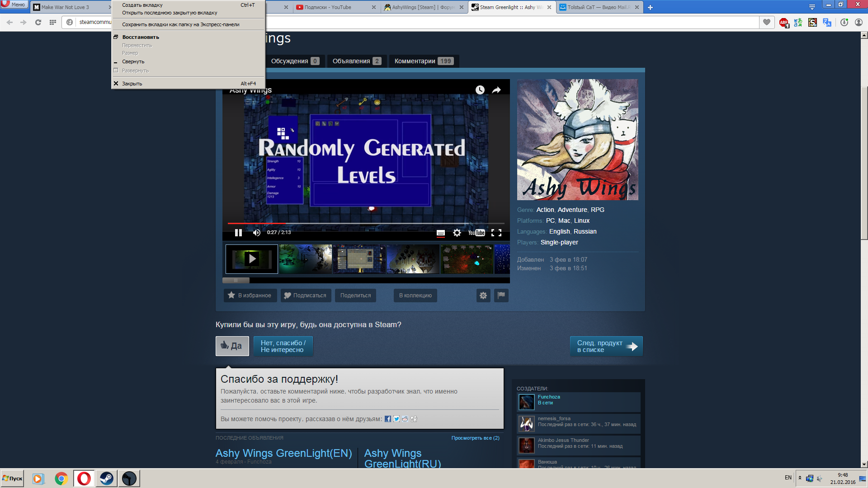868x488 pixels.
Task: Open video quality settings gear
Action: click(x=457, y=233)
